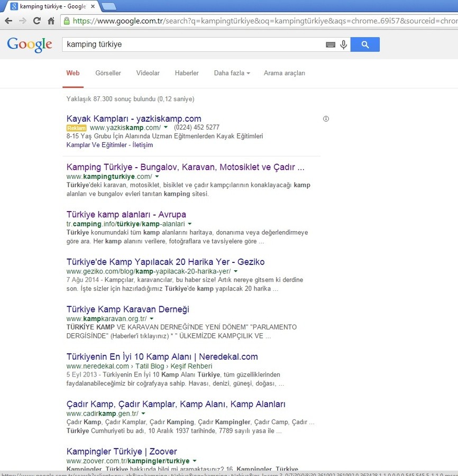Expand dropdown arrow next to www.yazkiskamp.com

[x=166, y=127]
